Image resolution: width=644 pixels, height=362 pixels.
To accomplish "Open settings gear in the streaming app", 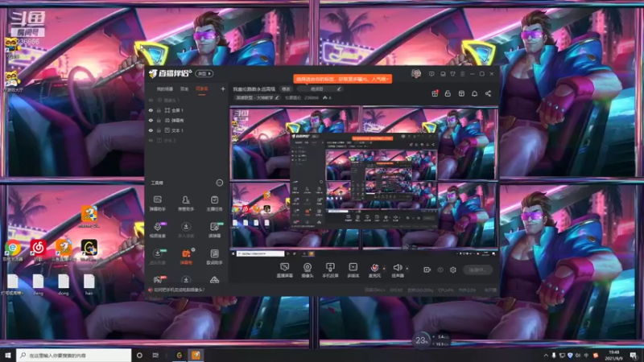I will click(x=453, y=269).
